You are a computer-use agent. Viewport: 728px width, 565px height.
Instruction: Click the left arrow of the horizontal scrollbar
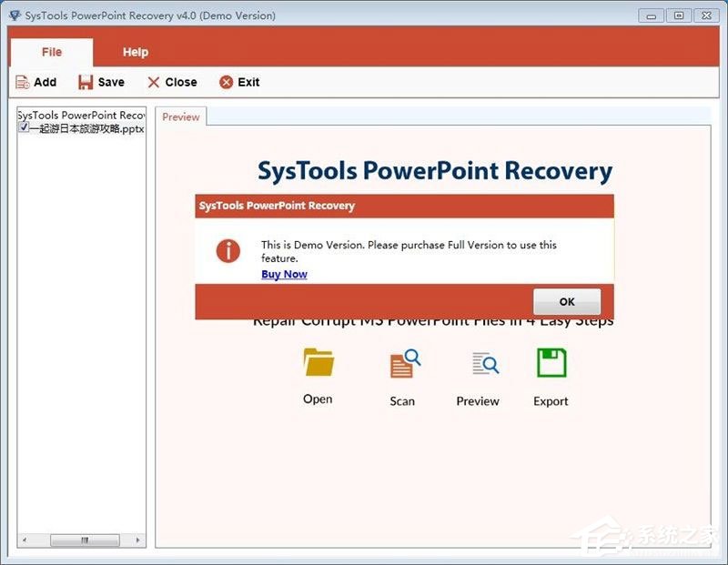(23, 540)
